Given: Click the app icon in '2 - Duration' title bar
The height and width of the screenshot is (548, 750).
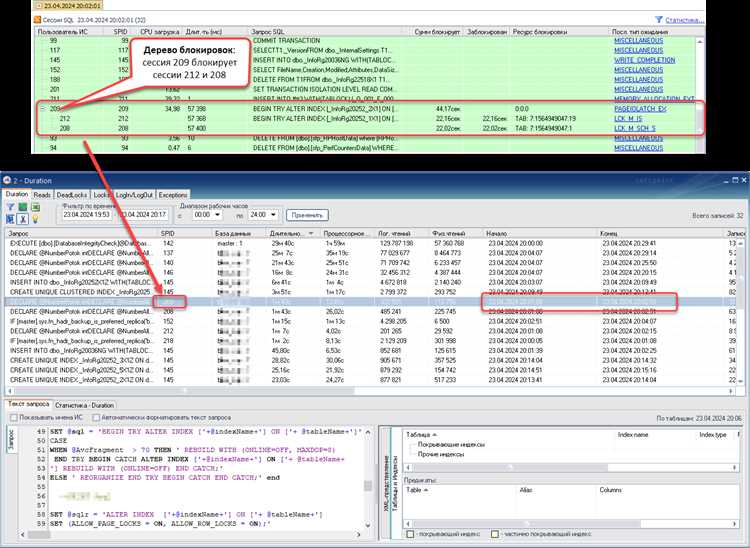Looking at the screenshot, I should coord(7,180).
